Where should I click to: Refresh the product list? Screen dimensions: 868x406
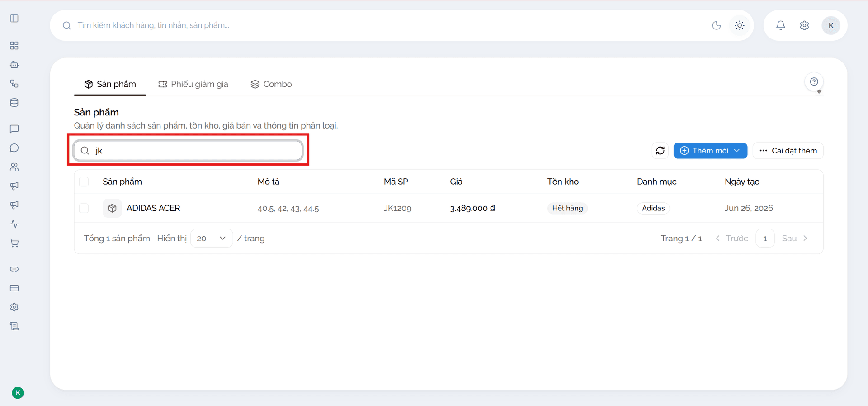[x=660, y=151]
